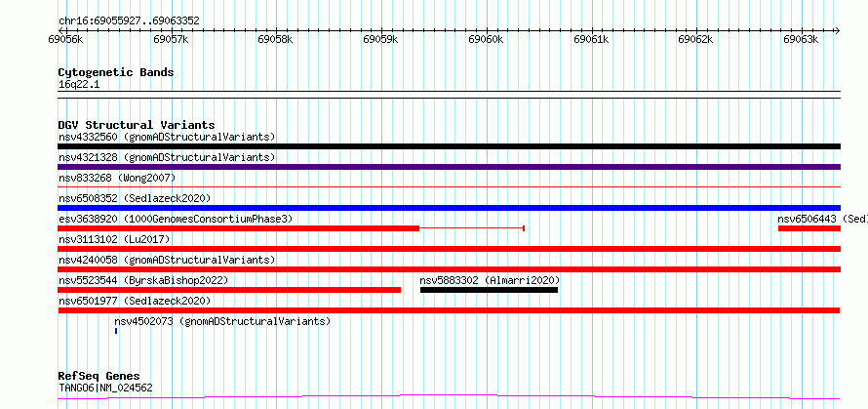Click the thin intron line of esv3638920
The width and height of the screenshot is (868, 409).
pos(472,228)
